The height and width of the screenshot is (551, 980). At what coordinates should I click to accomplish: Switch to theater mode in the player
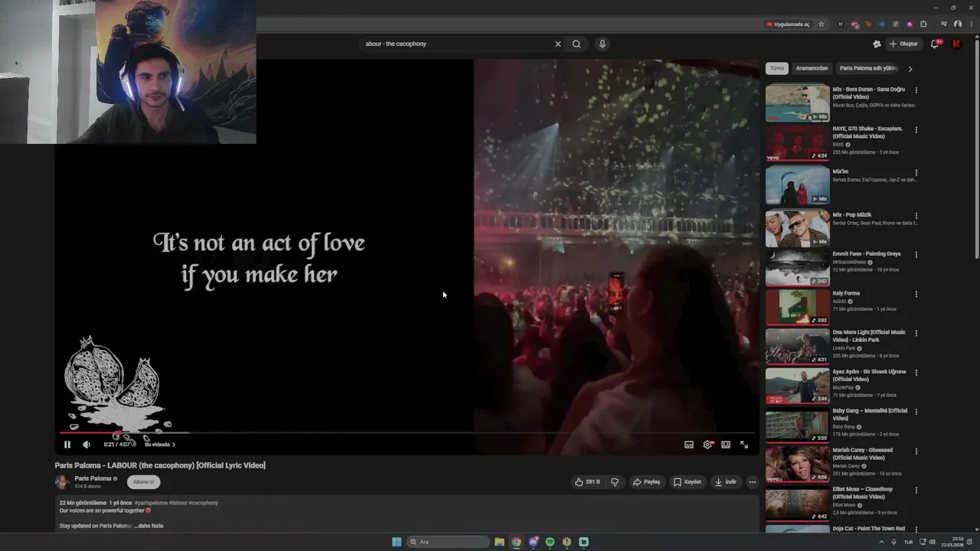(726, 445)
